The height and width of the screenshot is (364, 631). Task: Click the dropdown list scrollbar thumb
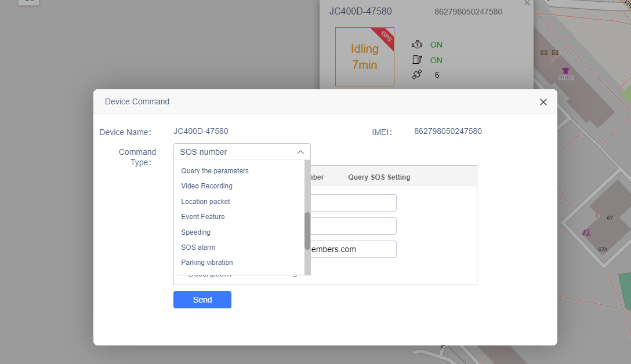coord(307,231)
